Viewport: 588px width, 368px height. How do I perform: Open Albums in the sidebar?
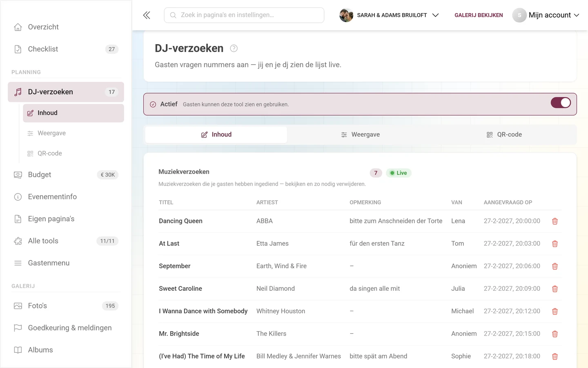66,350
